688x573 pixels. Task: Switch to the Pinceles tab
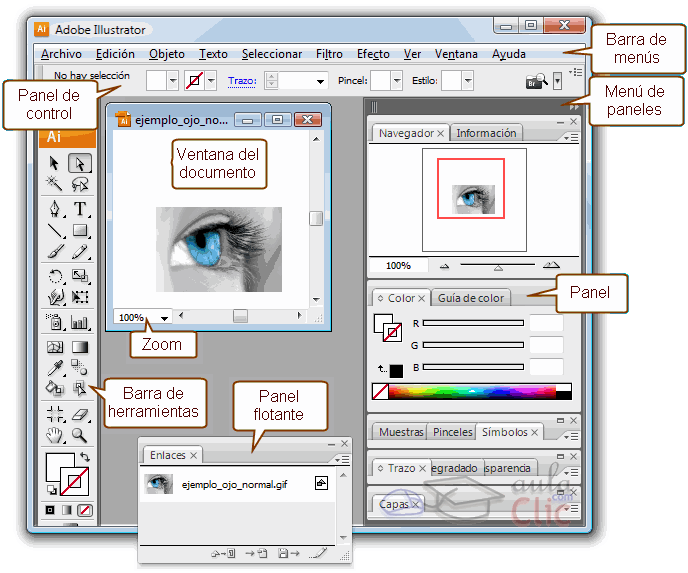tap(452, 432)
